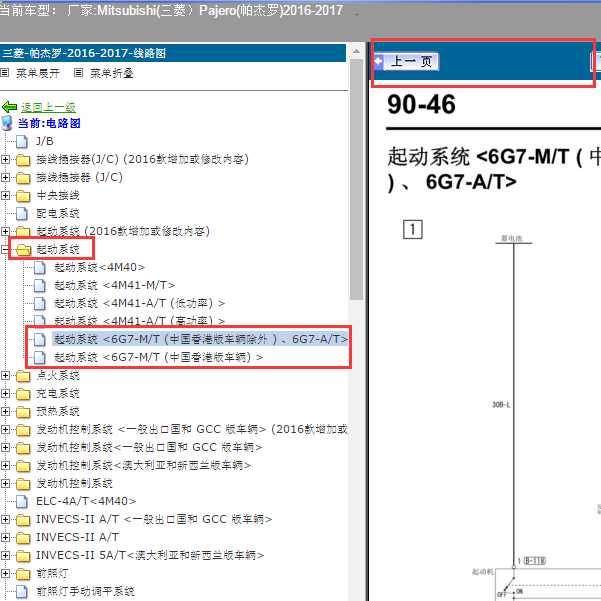Open 起动系统 <4M41-A/T (低功率)> diagram
Viewport: 601px width, 601px height.
coord(140,303)
